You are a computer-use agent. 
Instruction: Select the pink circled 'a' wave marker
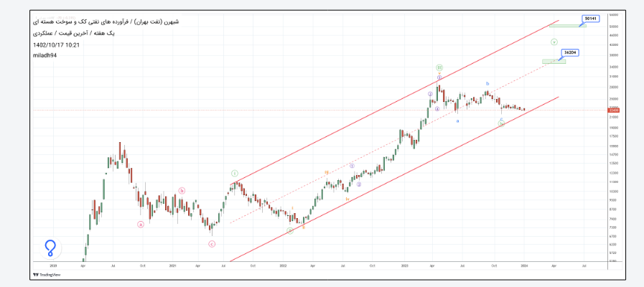(141, 224)
